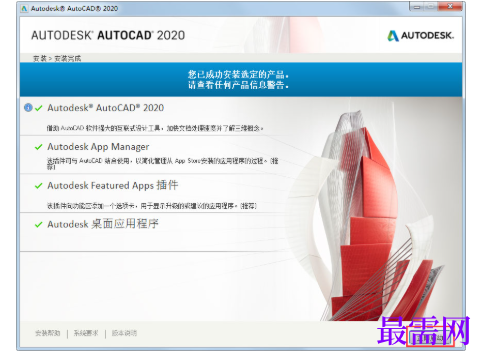Open the 系统要求 link in the footer

pyautogui.click(x=86, y=333)
